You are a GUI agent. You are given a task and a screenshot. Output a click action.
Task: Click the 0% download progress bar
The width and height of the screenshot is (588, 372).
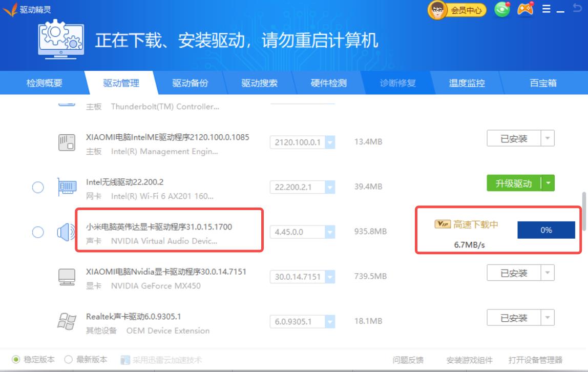(x=546, y=230)
